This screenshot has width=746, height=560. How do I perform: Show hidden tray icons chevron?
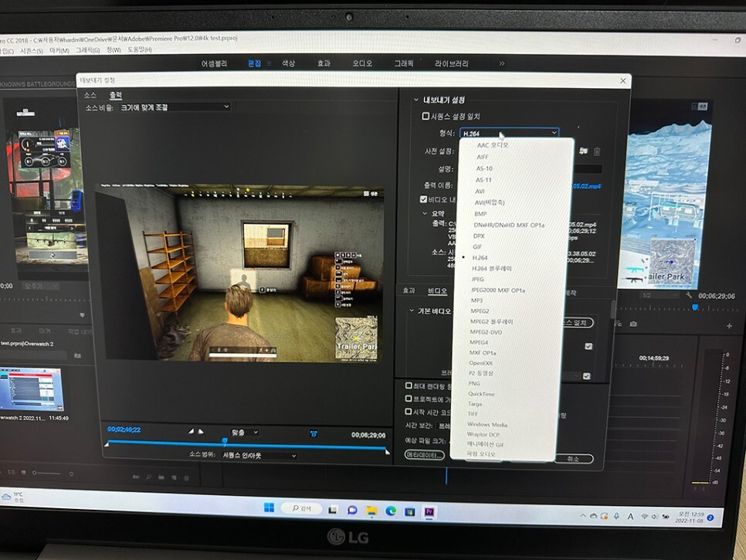click(583, 515)
